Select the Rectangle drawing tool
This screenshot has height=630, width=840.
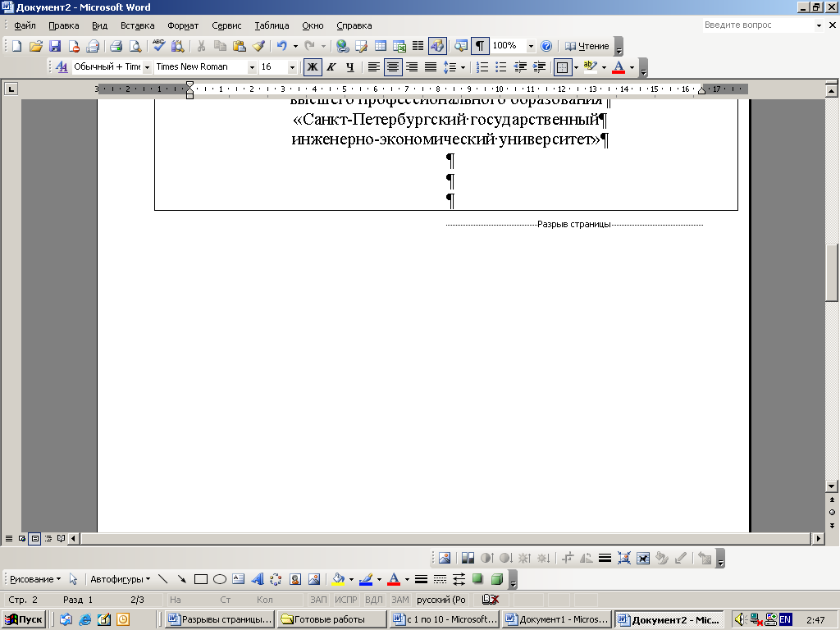201,579
